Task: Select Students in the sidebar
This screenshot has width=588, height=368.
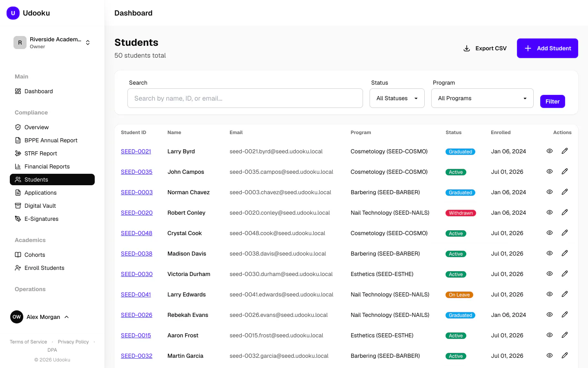Action: [52, 180]
